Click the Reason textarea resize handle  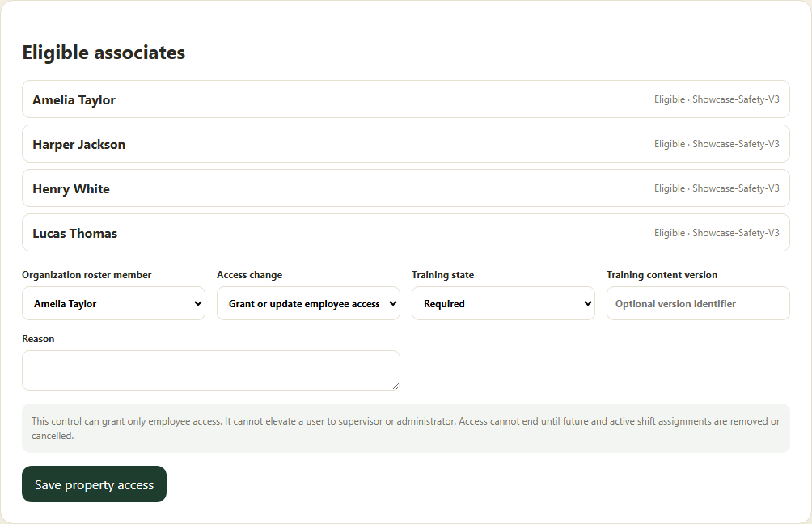click(x=396, y=387)
